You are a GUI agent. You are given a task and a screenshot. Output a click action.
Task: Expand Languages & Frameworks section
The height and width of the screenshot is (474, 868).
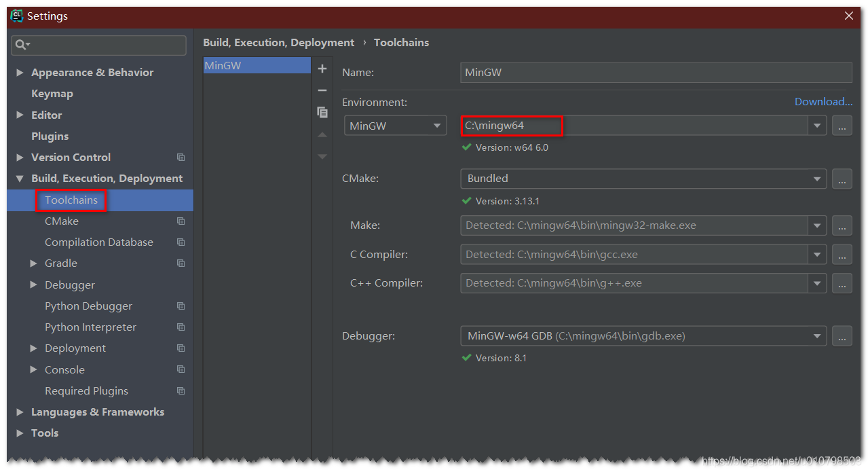pyautogui.click(x=20, y=412)
